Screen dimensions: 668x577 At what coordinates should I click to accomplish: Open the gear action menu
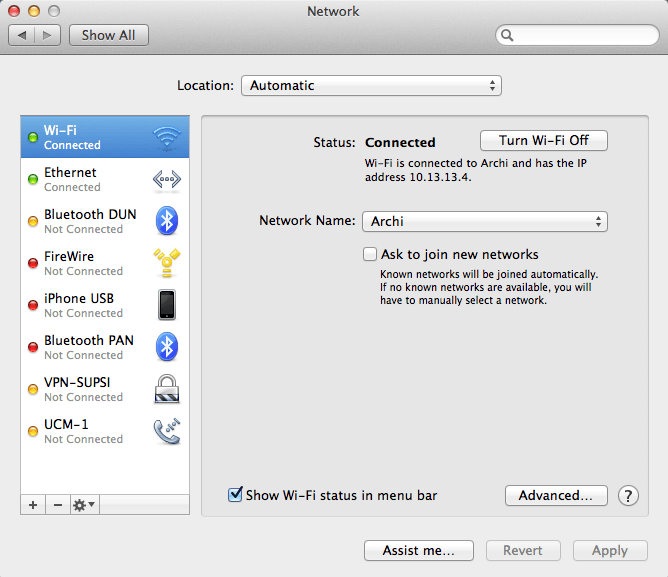coord(83,505)
